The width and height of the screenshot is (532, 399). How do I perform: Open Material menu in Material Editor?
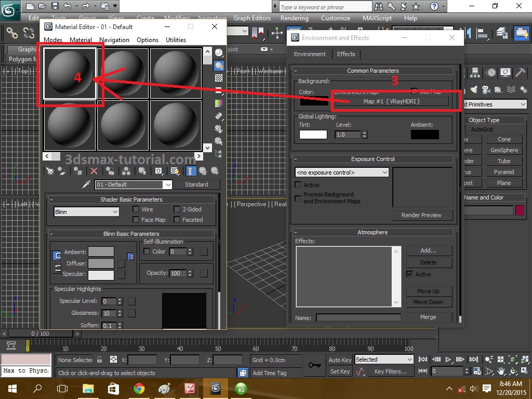pos(81,39)
